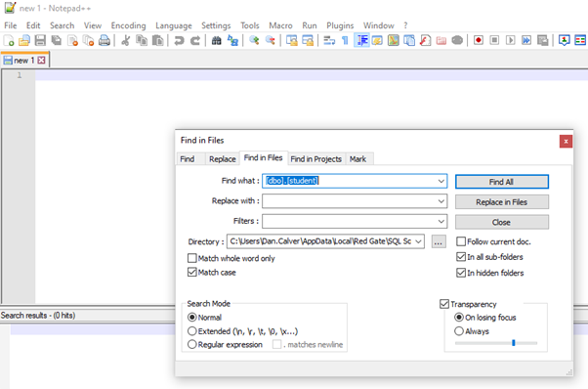Uncheck the Match case option

pos(192,272)
